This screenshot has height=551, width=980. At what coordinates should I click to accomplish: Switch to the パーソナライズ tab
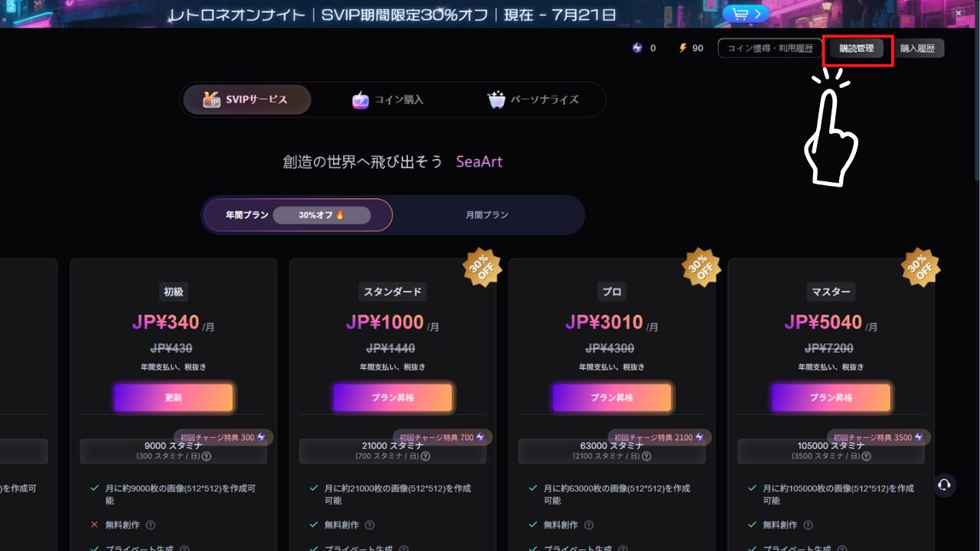click(x=533, y=99)
